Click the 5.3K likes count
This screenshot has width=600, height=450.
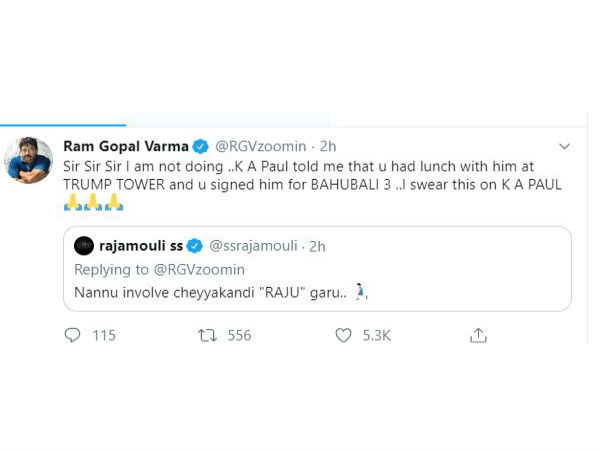tap(376, 336)
